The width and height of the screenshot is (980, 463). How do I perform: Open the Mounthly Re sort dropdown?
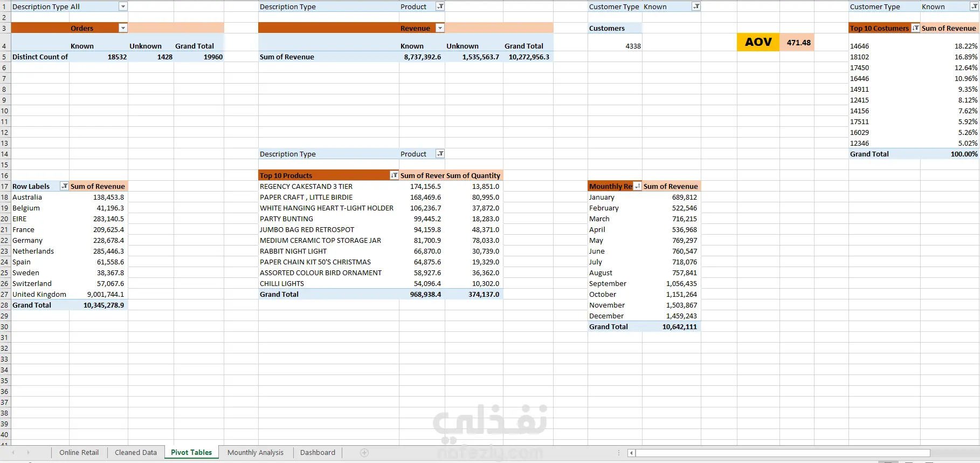(x=638, y=186)
